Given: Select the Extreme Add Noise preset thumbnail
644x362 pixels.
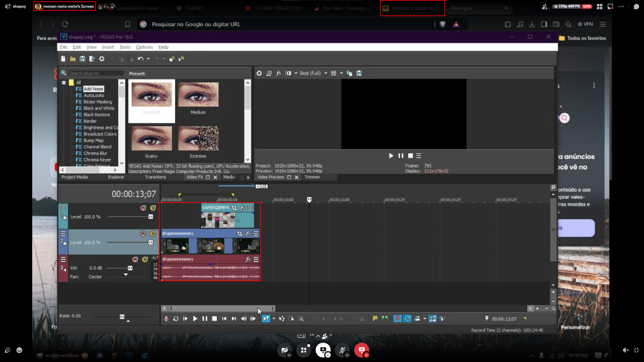Looking at the screenshot, I should [x=198, y=138].
